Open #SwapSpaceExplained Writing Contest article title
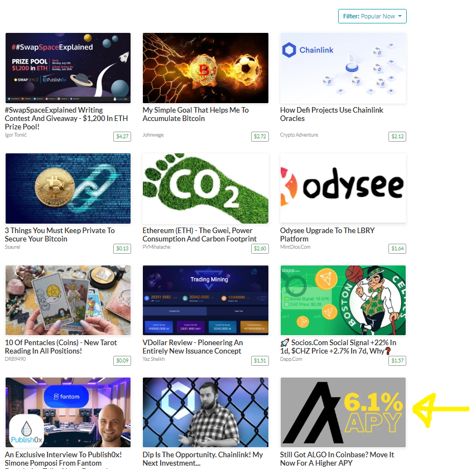 pos(66,118)
